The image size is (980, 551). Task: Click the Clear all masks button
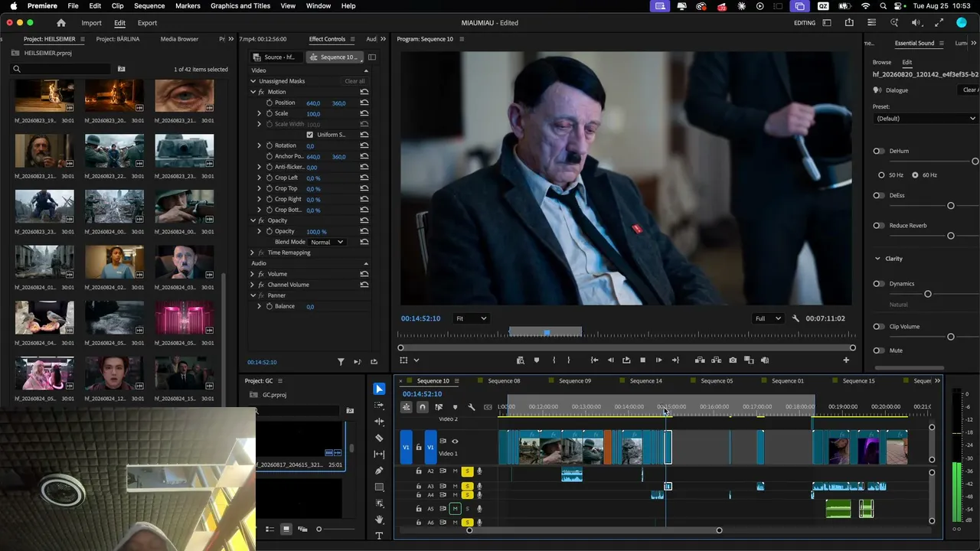(354, 81)
